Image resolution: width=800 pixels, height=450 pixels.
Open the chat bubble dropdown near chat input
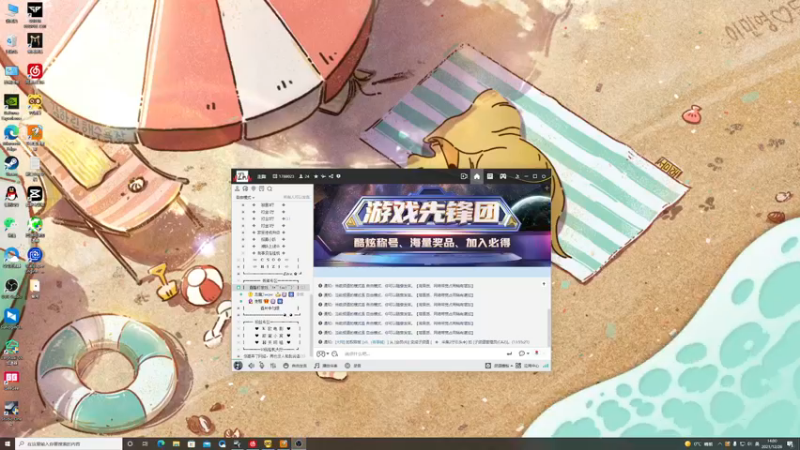(x=523, y=354)
